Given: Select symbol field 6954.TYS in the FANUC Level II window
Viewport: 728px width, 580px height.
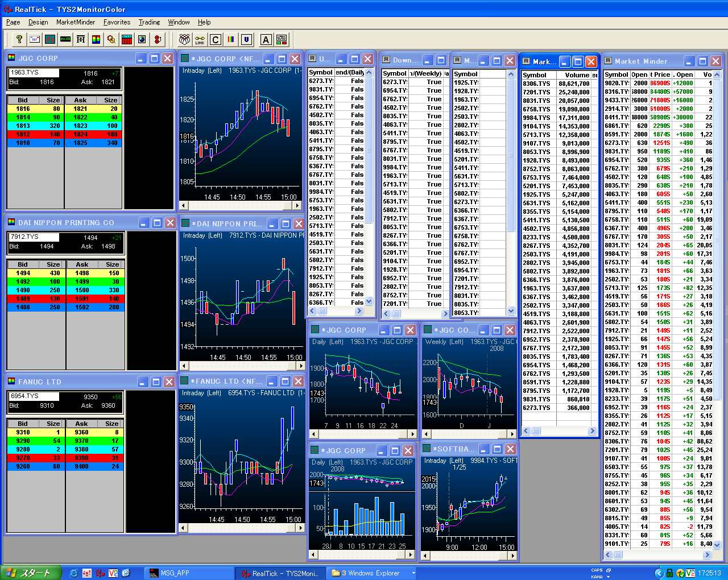Looking at the screenshot, I should tap(34, 396).
